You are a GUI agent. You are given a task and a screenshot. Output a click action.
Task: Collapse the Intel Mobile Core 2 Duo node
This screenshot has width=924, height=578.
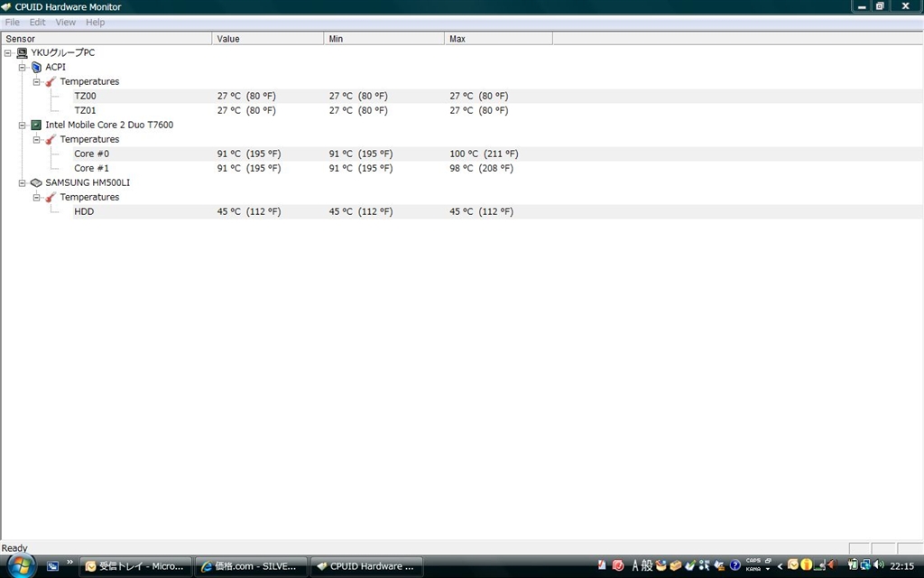click(x=22, y=125)
